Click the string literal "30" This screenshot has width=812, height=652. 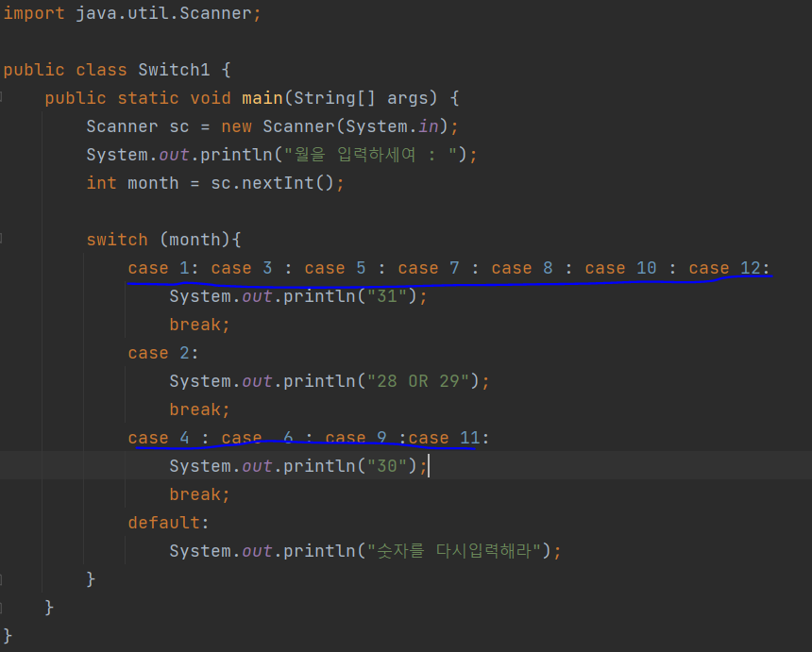(387, 466)
